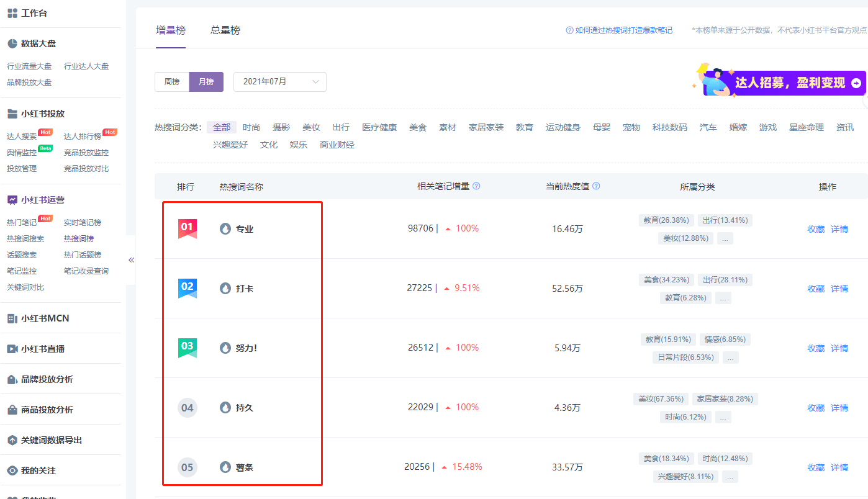Screen dimensions: 868x499
Task: Open the 如何通过热搜词打造爆款笔记 help link
Action: point(619,30)
